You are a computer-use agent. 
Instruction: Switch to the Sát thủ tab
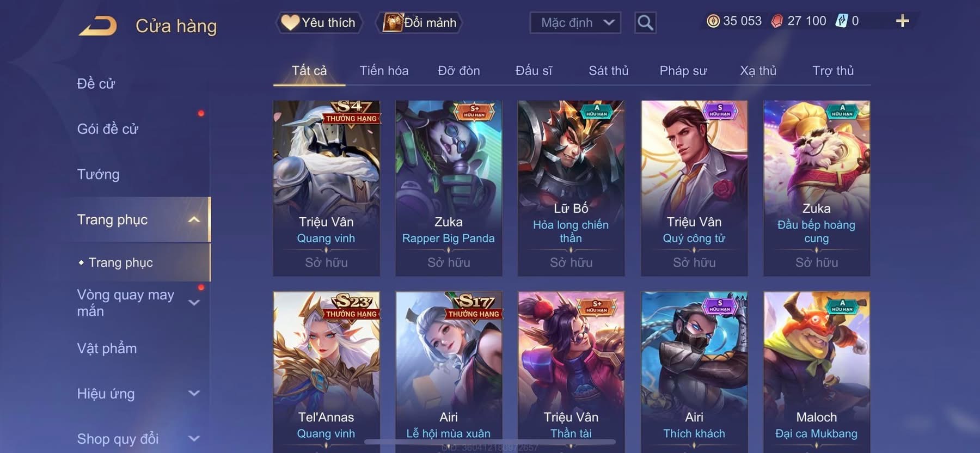pyautogui.click(x=609, y=71)
